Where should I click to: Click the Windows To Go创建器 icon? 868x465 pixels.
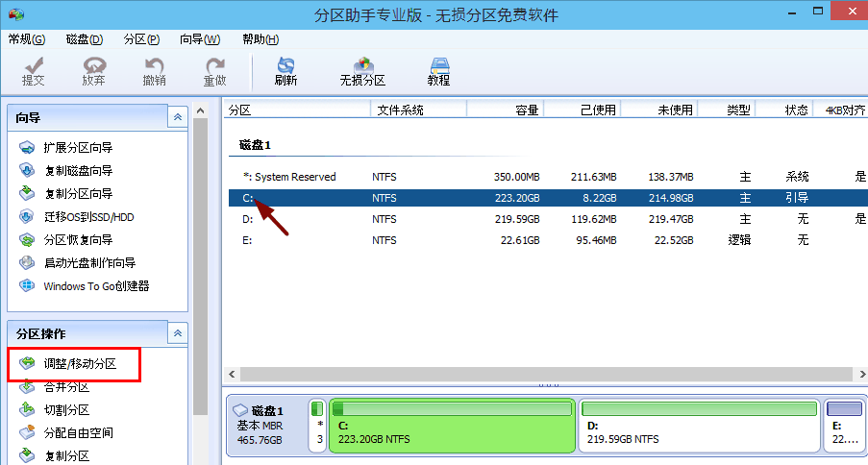tap(27, 285)
